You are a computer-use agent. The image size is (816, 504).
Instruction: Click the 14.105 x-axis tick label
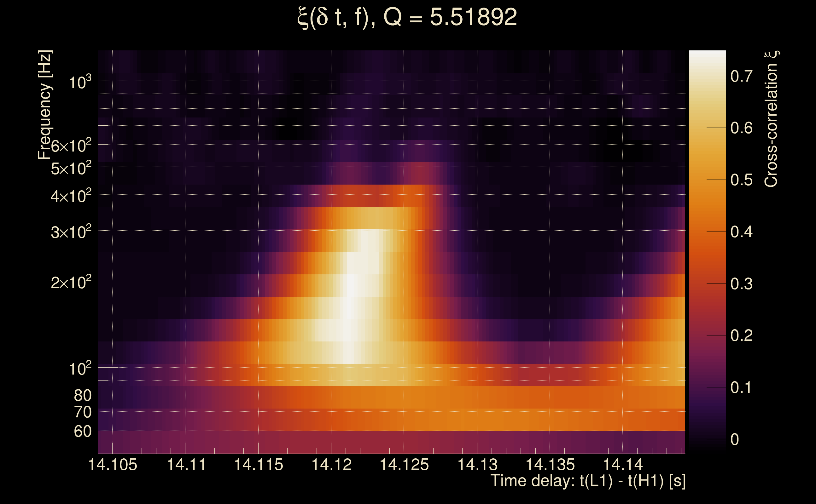[113, 465]
